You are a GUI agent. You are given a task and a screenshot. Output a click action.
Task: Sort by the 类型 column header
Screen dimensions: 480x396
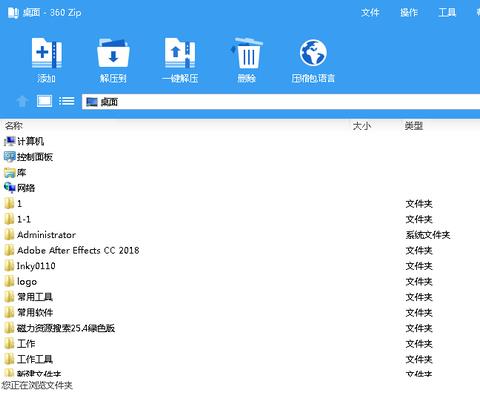(x=414, y=126)
